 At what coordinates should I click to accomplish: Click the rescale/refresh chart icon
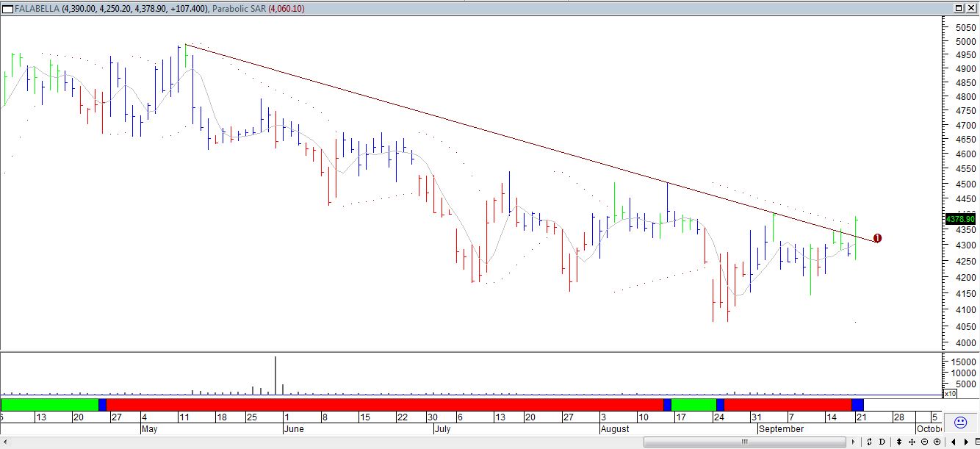(x=869, y=442)
